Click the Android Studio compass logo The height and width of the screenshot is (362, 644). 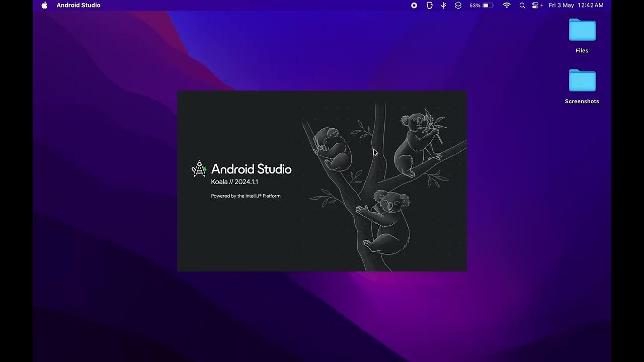pyautogui.click(x=199, y=169)
